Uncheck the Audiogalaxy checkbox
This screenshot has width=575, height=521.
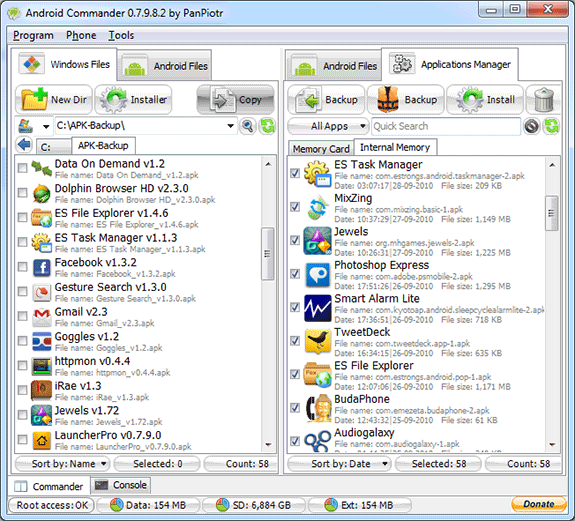tap(295, 441)
